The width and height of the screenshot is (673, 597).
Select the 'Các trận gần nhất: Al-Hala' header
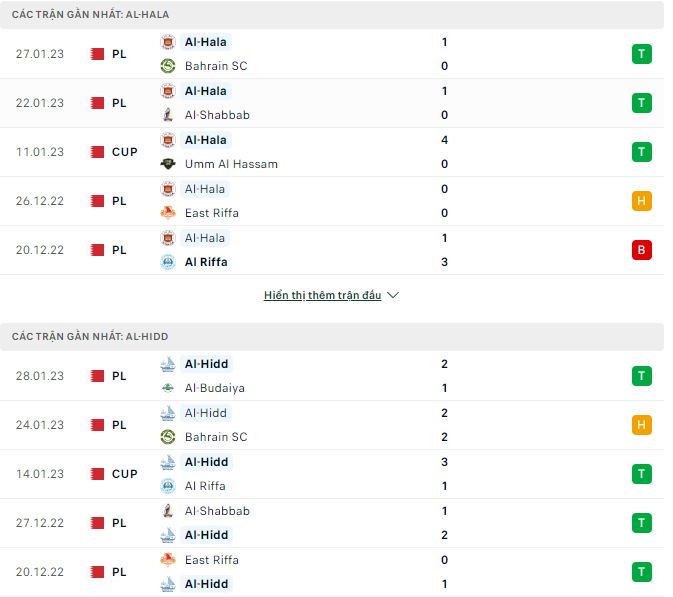point(90,15)
